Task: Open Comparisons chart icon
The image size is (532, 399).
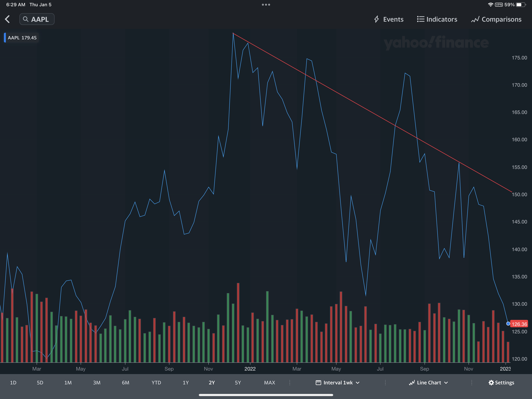Action: (x=475, y=19)
